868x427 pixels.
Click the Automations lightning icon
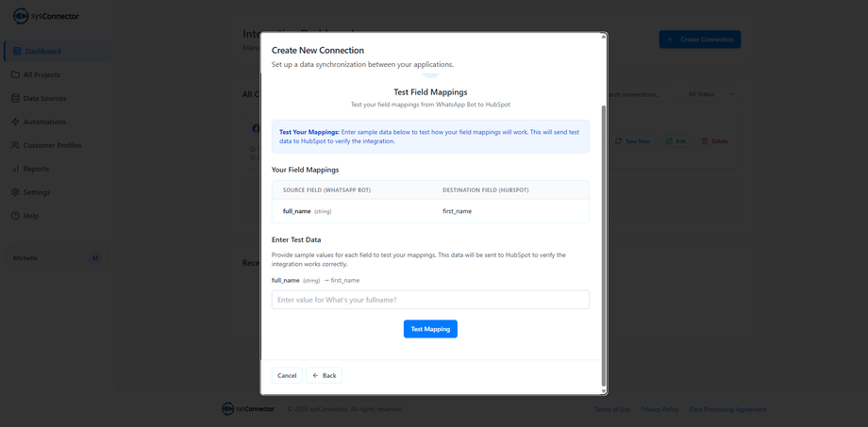pyautogui.click(x=15, y=122)
